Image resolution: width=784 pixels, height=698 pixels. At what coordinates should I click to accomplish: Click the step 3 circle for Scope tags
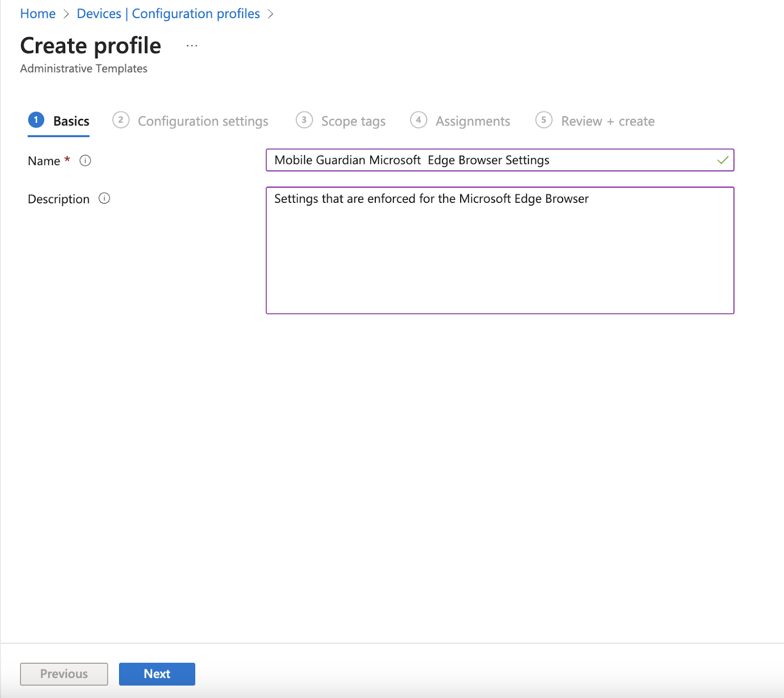[x=304, y=120]
